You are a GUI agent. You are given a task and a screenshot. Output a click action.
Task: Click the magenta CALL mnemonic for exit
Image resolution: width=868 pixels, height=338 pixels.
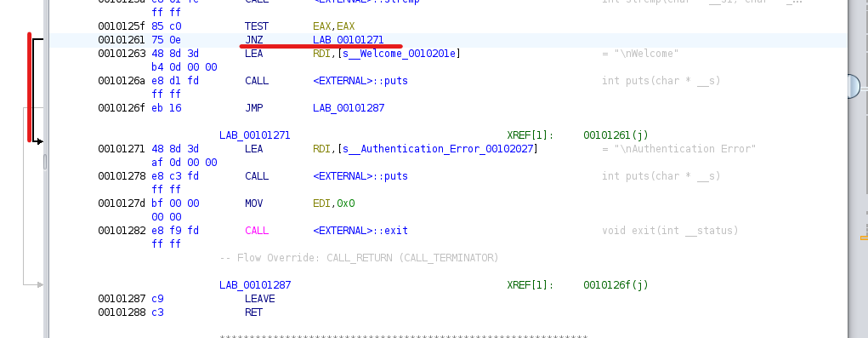[257, 231]
